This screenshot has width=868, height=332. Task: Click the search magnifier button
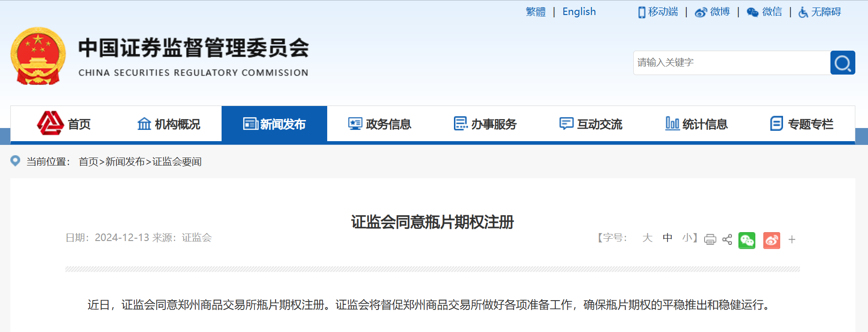(x=842, y=63)
